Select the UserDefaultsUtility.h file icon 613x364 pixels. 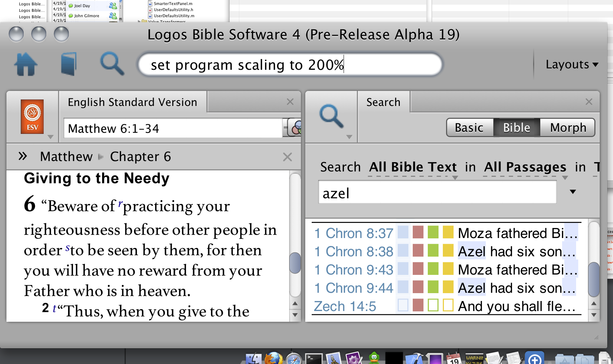click(x=150, y=10)
